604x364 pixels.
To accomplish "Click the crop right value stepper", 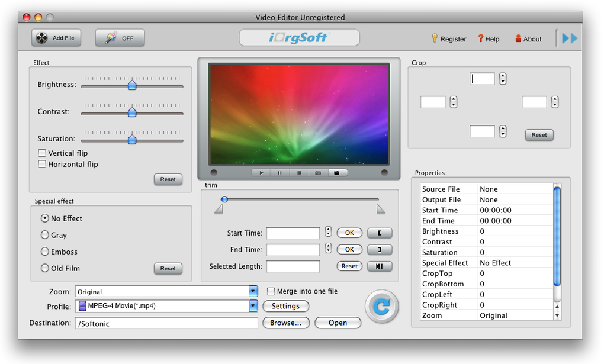I will (555, 102).
